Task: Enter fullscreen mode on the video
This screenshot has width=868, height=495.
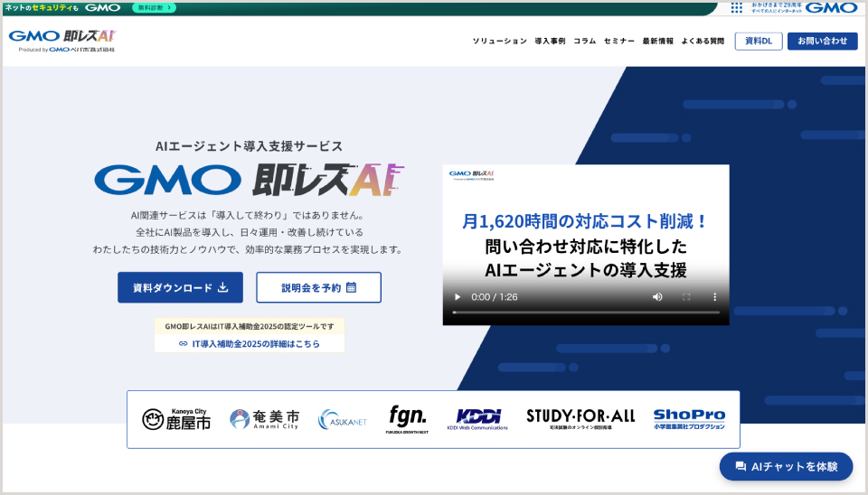Action: point(686,297)
